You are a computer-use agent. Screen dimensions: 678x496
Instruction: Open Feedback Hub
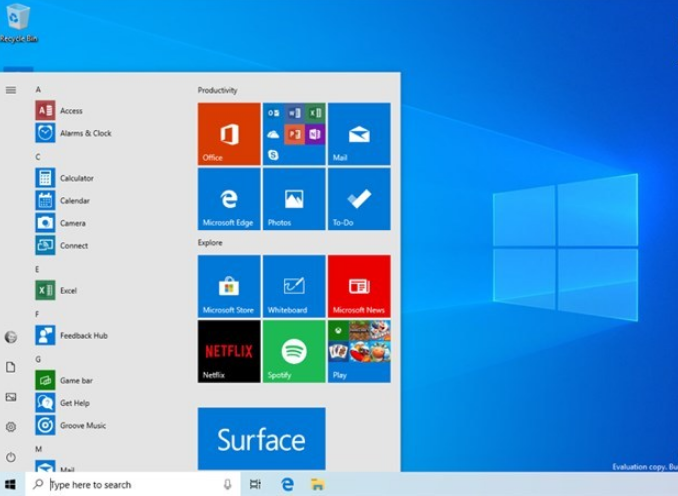(x=71, y=336)
